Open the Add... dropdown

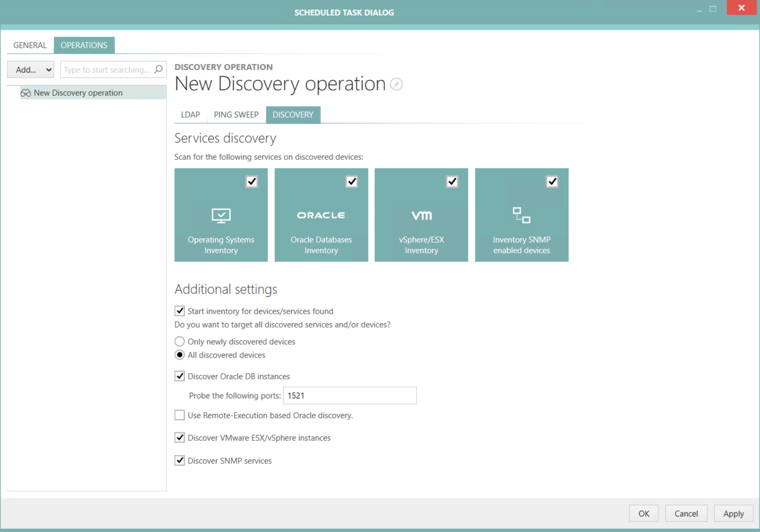click(x=30, y=69)
